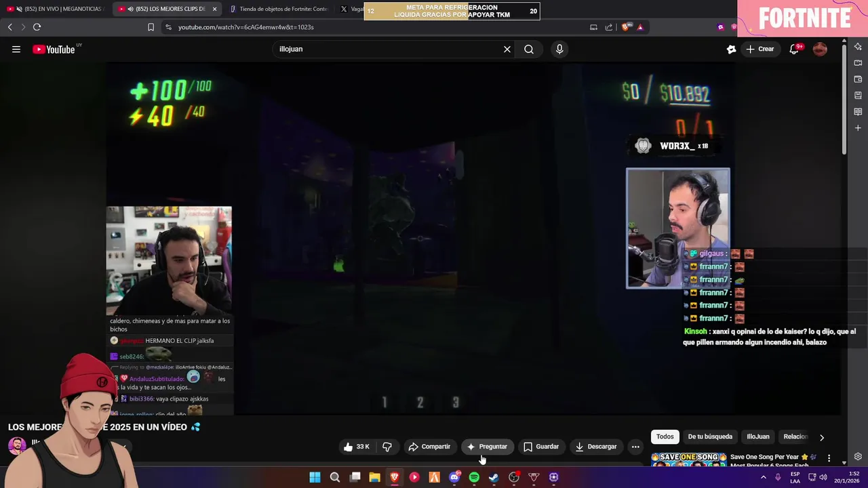
Task: Expand more chips with right arrow
Action: (822, 437)
